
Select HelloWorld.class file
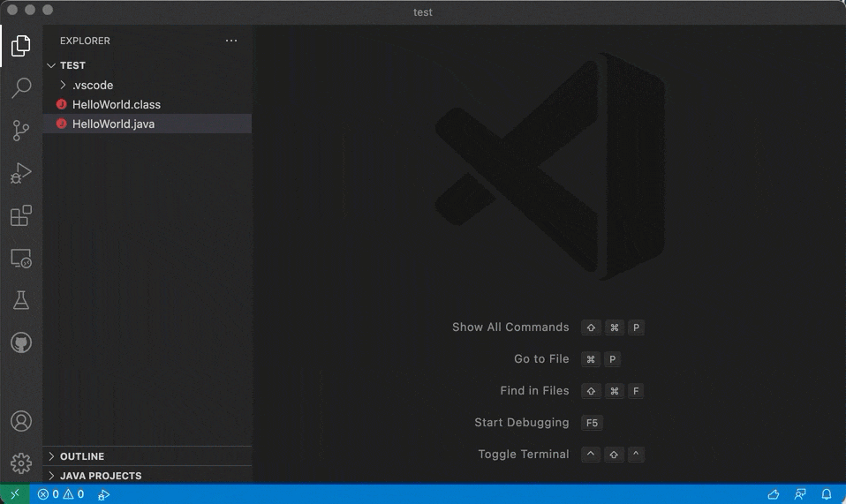pos(116,105)
